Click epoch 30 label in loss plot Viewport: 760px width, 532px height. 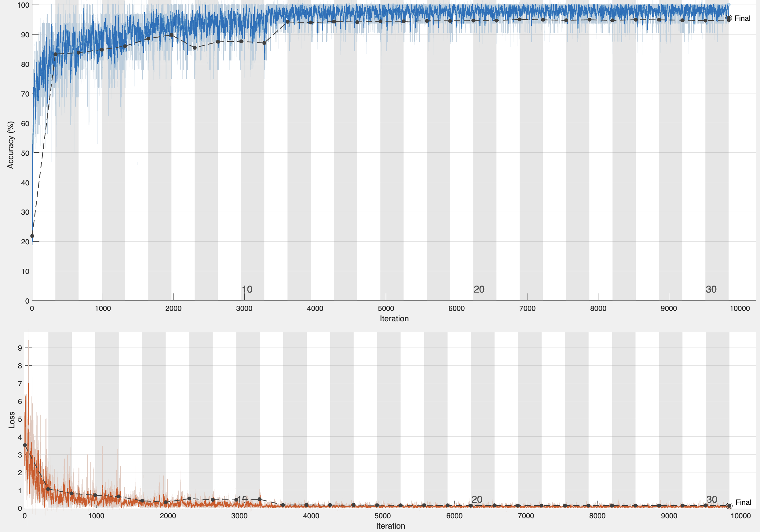712,499
